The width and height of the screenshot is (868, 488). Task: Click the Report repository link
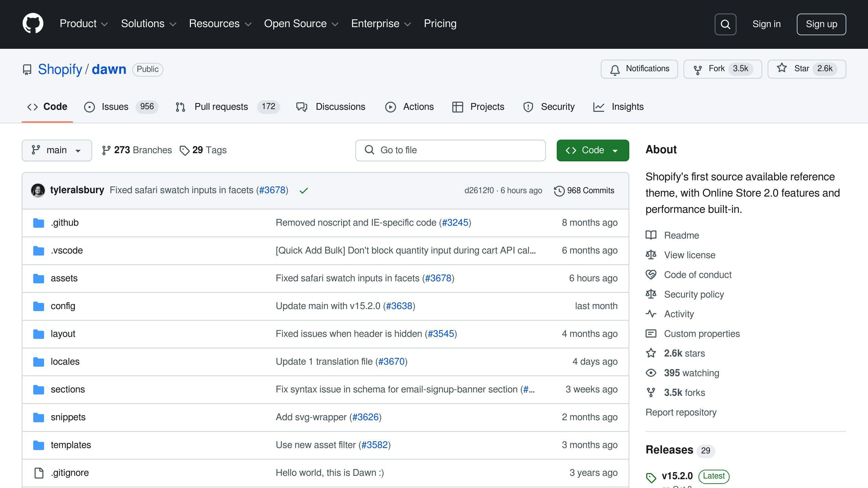point(681,412)
